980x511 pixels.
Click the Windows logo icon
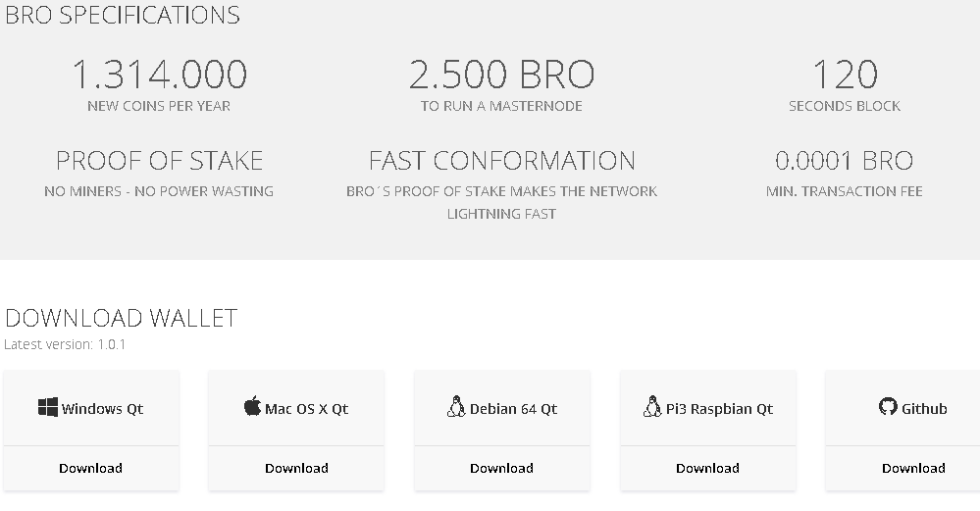click(x=48, y=407)
